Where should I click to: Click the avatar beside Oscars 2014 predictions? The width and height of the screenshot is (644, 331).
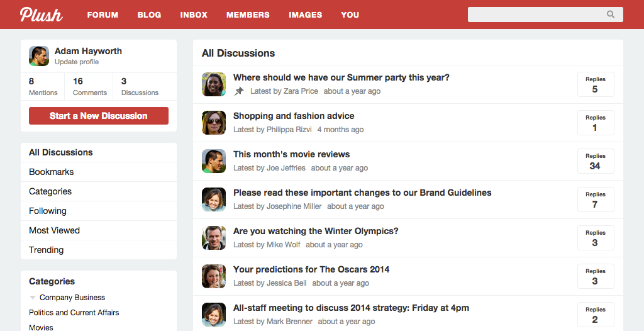coord(214,276)
